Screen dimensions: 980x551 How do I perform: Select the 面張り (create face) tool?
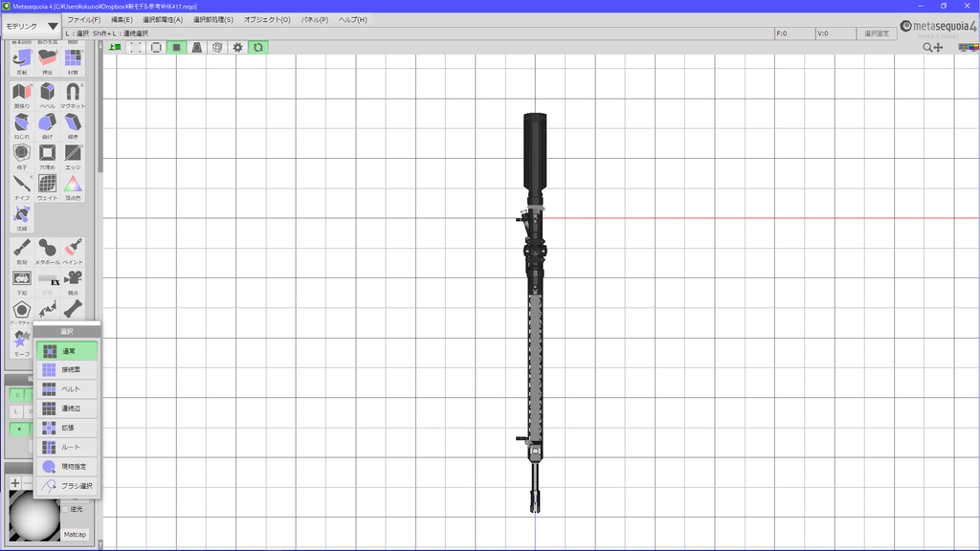(x=22, y=95)
